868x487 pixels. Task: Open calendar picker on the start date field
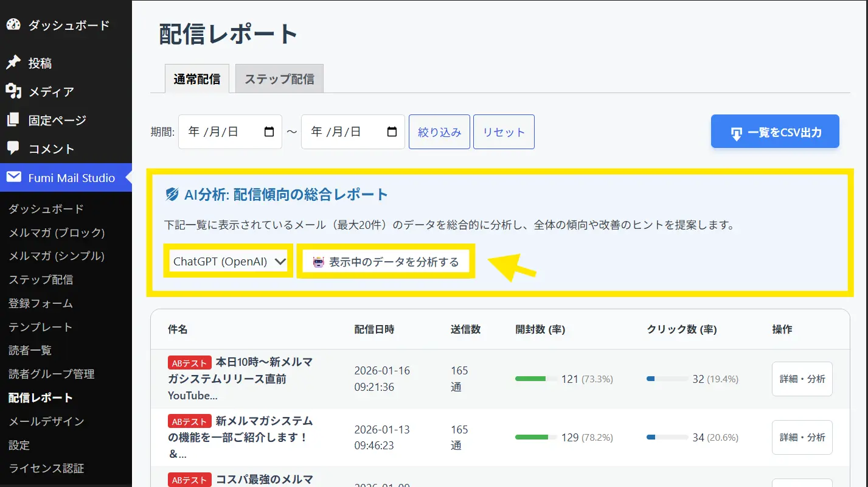coord(269,131)
